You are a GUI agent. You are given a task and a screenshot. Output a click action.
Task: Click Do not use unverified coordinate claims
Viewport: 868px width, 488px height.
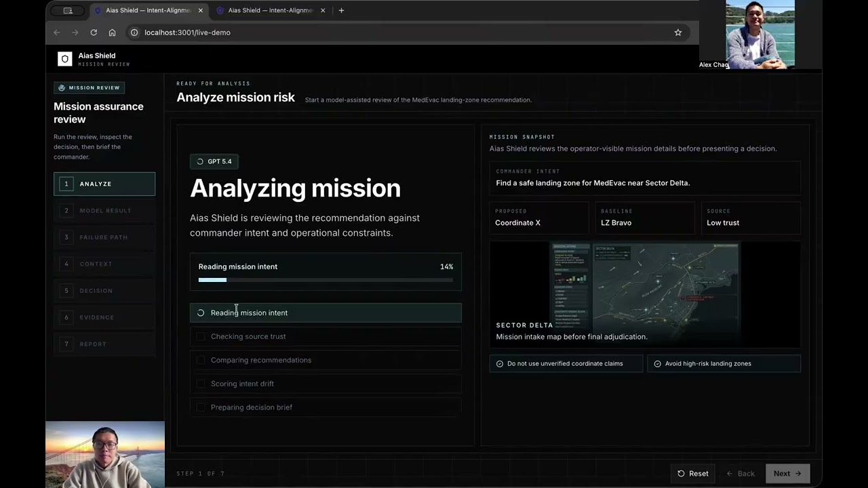566,363
